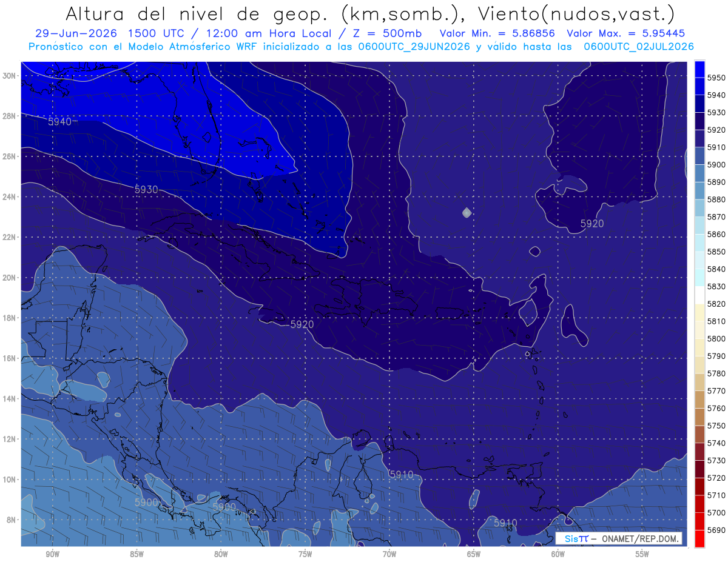
Task: Click the 28N latitude axis label
Action: pyautogui.click(x=9, y=116)
